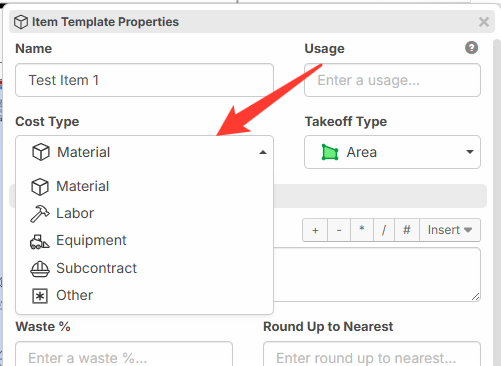Image resolution: width=501 pixels, height=366 pixels.
Task: Focus the Usage input field
Action: pyautogui.click(x=392, y=80)
